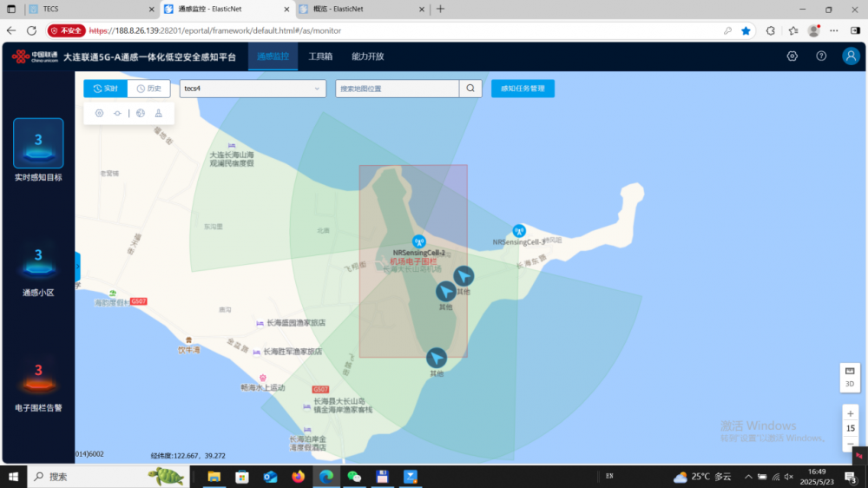Open the platform settings gear in header

click(x=792, y=56)
